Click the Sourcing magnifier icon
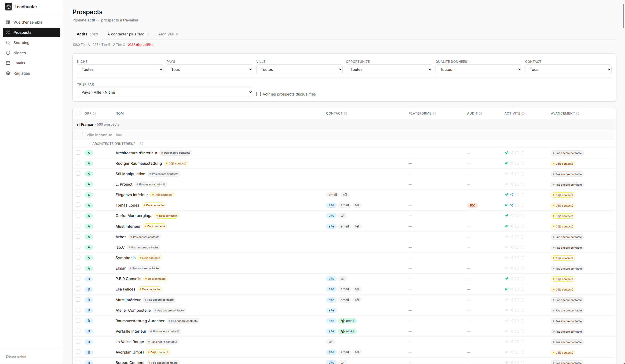Screen dimensions: 625x364 (x=8, y=43)
